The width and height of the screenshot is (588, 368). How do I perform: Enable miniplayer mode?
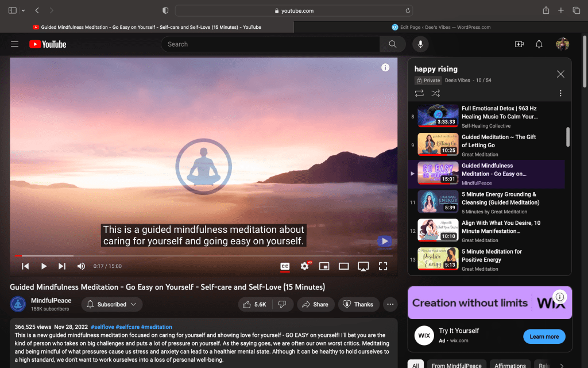[324, 266]
